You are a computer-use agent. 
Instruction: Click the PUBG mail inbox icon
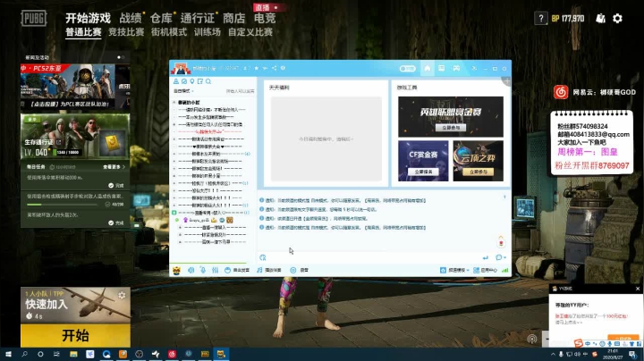[600, 19]
